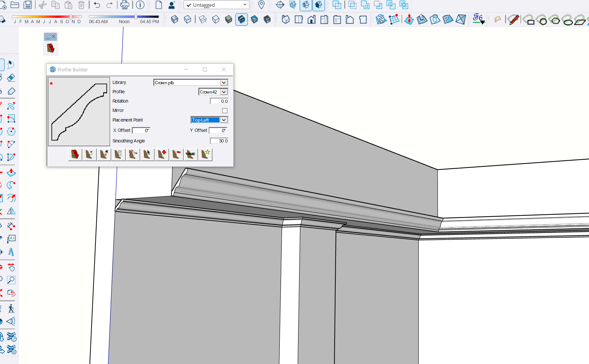Open the Placement Point dropdown

pos(224,120)
